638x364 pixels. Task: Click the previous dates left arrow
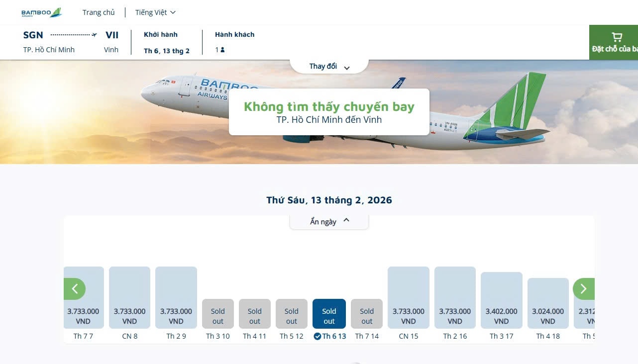pos(75,288)
